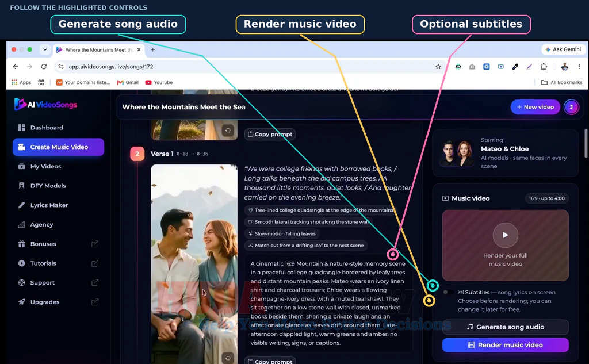Click the Smooth lateral tracking shot tag
589x364 pixels.
[x=309, y=222]
